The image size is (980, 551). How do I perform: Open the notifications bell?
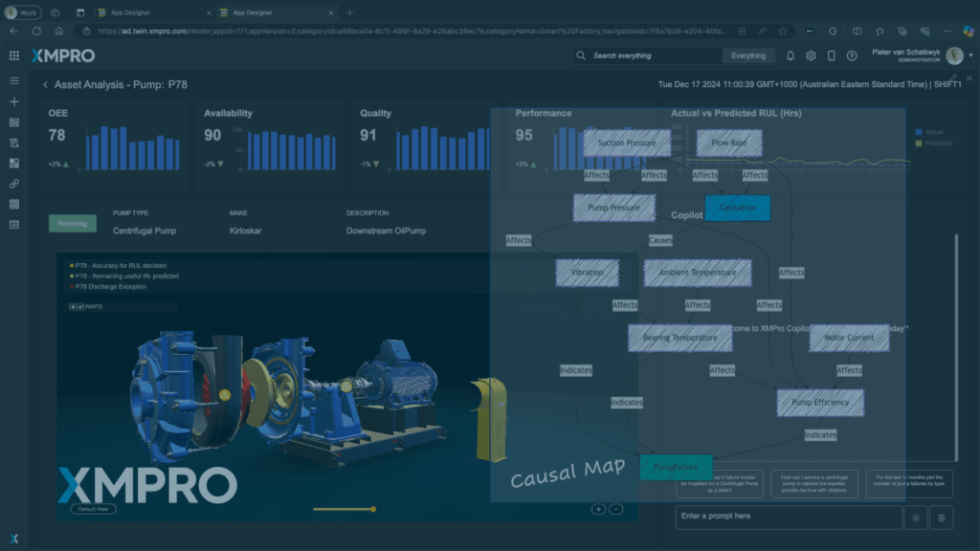click(791, 55)
